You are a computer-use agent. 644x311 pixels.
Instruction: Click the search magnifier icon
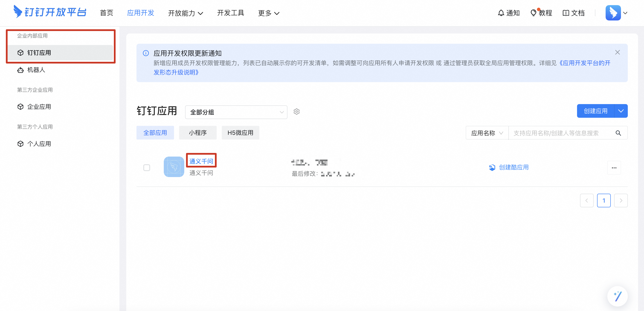(x=618, y=133)
